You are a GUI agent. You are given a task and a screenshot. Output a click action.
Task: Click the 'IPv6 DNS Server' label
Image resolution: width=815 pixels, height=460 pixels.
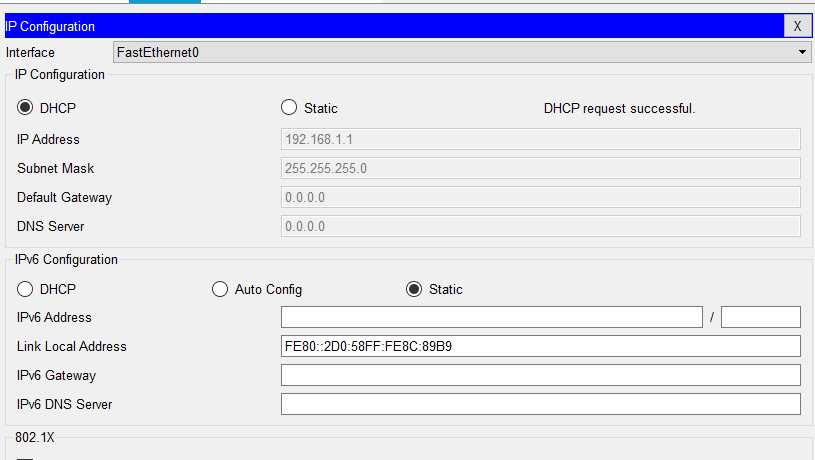pos(64,404)
